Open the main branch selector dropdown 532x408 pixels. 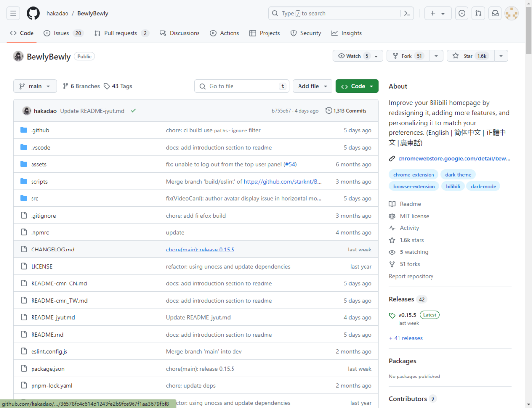point(35,86)
